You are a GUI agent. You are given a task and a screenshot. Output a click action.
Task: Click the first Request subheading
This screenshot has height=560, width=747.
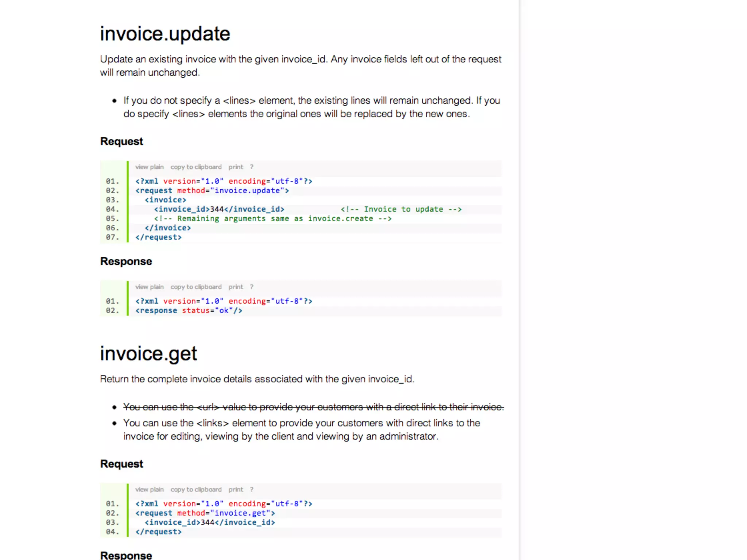coord(121,141)
